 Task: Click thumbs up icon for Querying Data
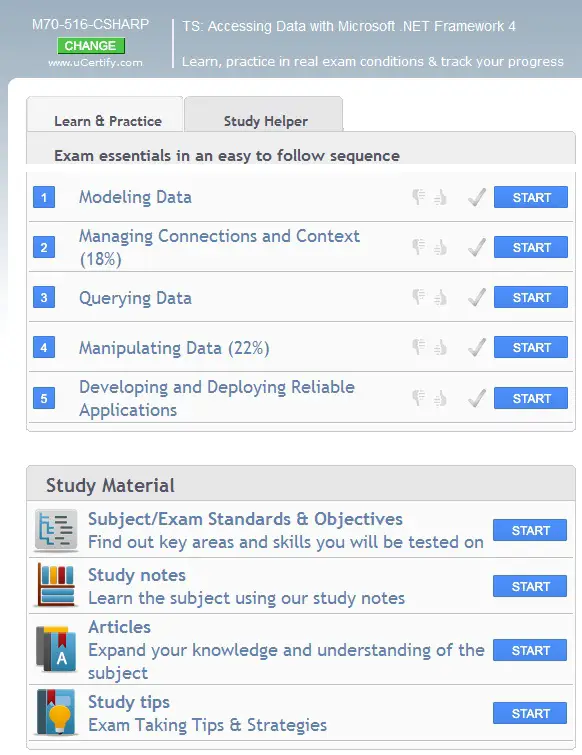click(440, 298)
